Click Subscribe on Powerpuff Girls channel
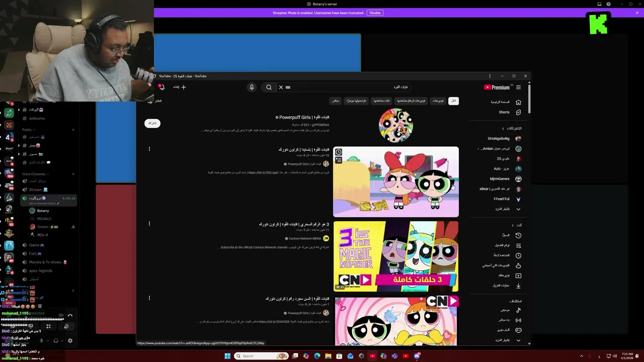 (152, 123)
